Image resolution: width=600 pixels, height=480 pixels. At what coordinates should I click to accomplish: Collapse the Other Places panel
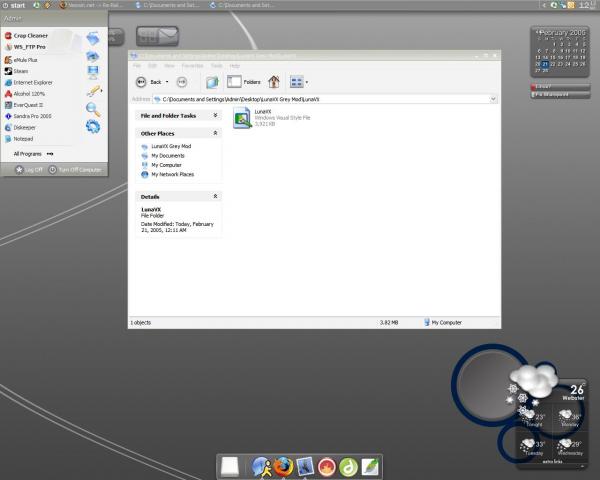[215, 133]
